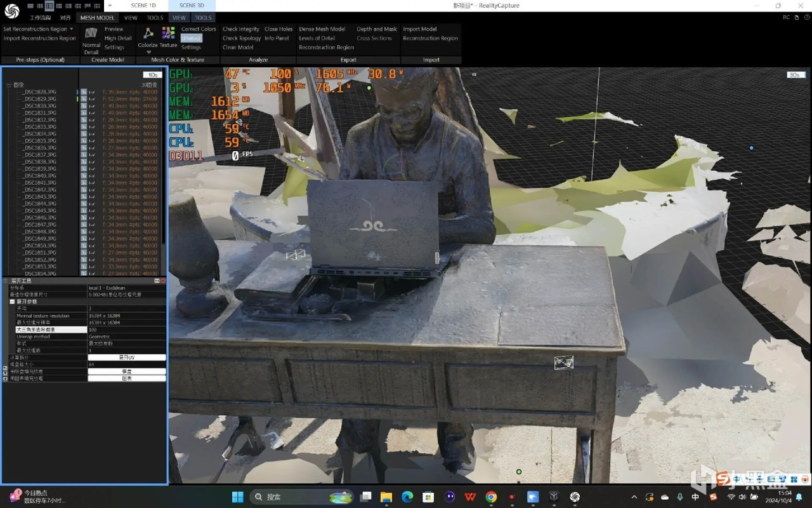The width and height of the screenshot is (812, 508).
Task: Open the highlighted VIEW tab beside TOOLS
Action: coord(179,18)
